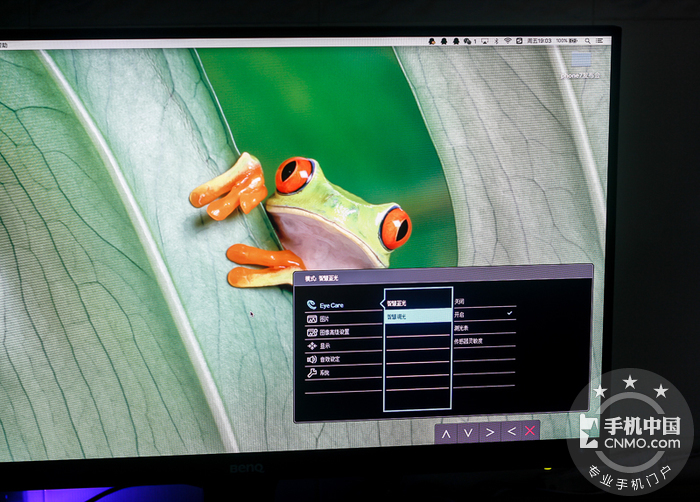Open the 图像高级设置 advanced picture icon
The height and width of the screenshot is (502, 700).
pyautogui.click(x=312, y=332)
